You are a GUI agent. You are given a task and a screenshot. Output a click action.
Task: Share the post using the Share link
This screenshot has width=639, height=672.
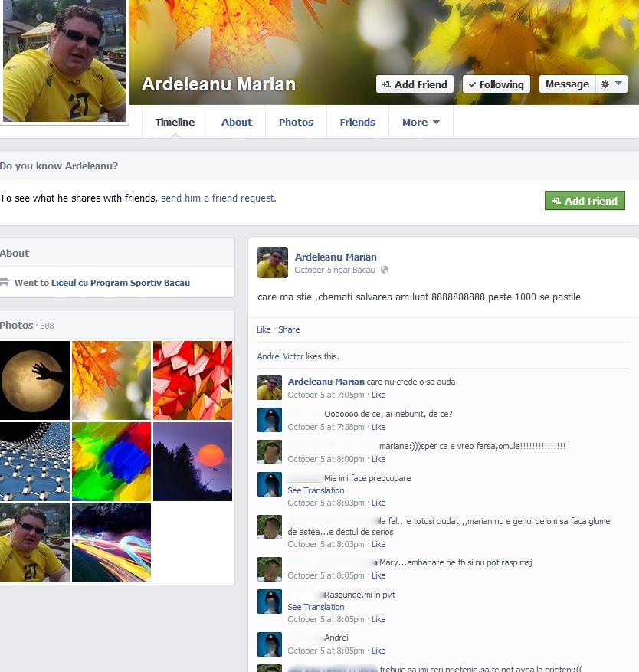289,329
